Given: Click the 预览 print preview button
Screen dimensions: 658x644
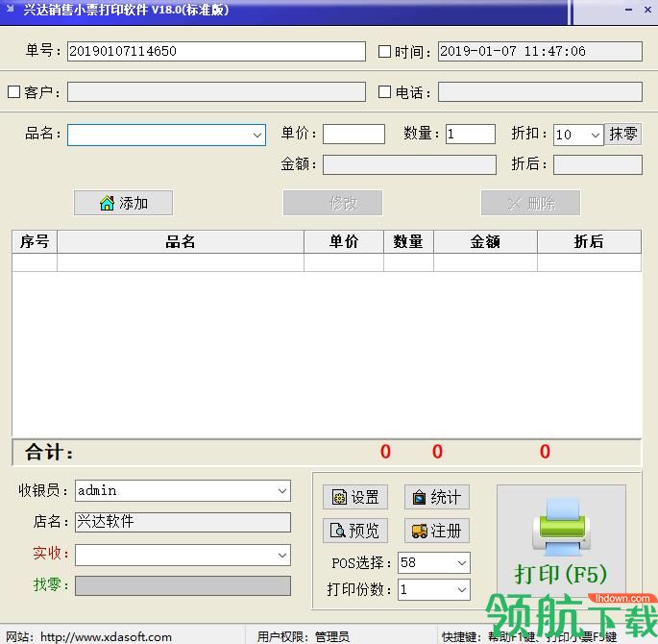Looking at the screenshot, I should (x=355, y=531).
